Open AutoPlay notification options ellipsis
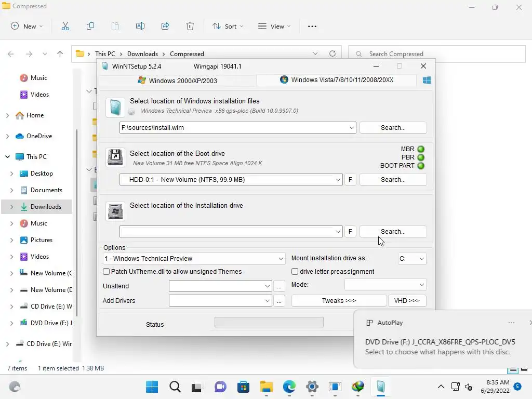The height and width of the screenshot is (399, 532). point(511,323)
